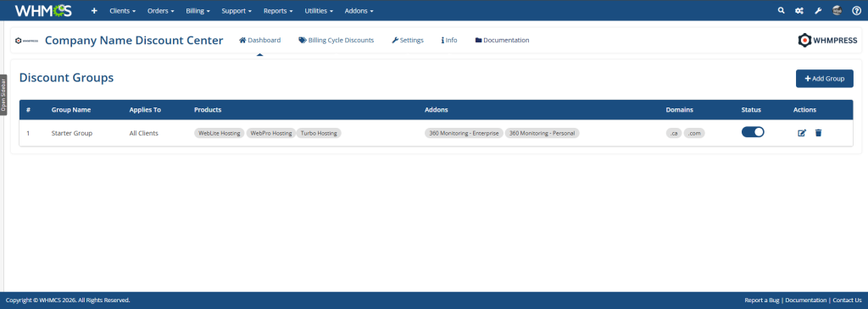
Task: Expand the Support menu
Action: [237, 10]
